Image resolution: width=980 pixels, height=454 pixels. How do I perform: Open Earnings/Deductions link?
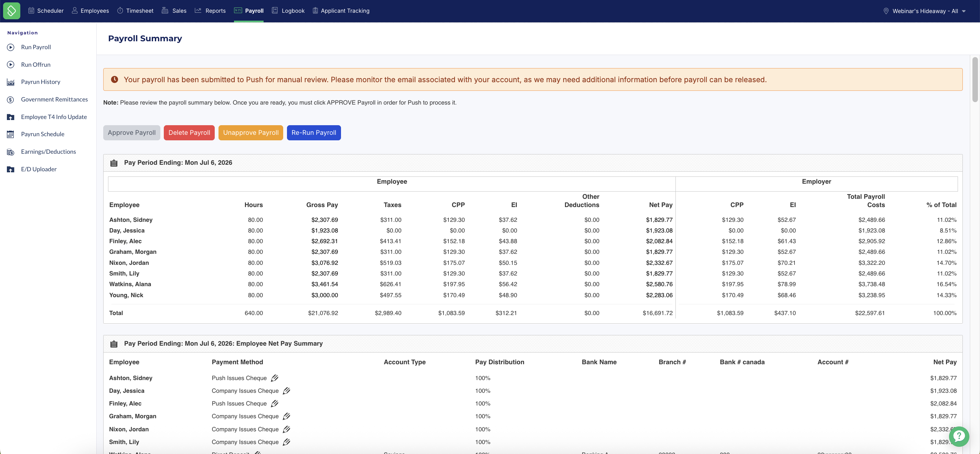coord(48,152)
